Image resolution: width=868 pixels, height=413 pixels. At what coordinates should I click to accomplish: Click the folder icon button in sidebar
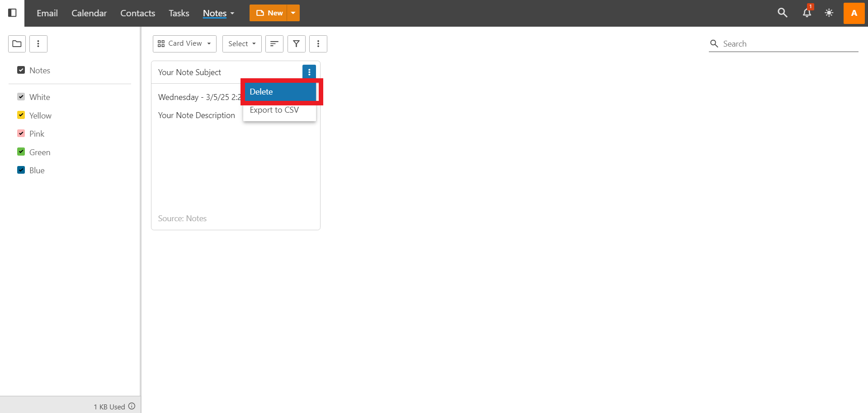[17, 44]
